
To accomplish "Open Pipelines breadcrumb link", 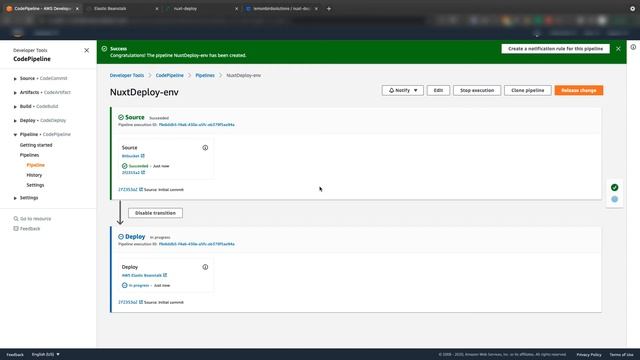I will 205,75.
